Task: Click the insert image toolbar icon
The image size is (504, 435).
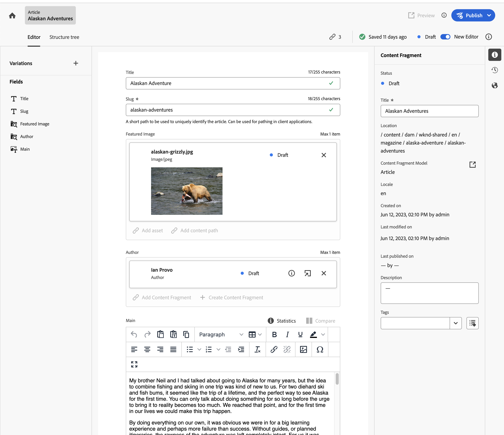Action: point(303,349)
